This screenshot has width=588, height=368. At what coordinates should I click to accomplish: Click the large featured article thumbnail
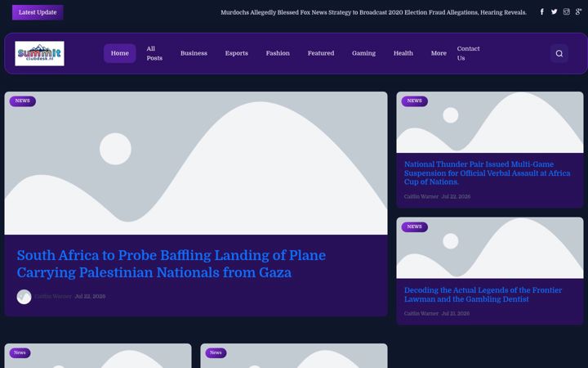tap(196, 164)
